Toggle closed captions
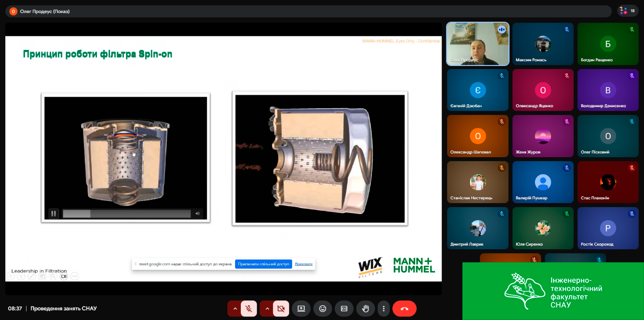Image resolution: width=644 pixels, height=320 pixels. pyautogui.click(x=344, y=309)
